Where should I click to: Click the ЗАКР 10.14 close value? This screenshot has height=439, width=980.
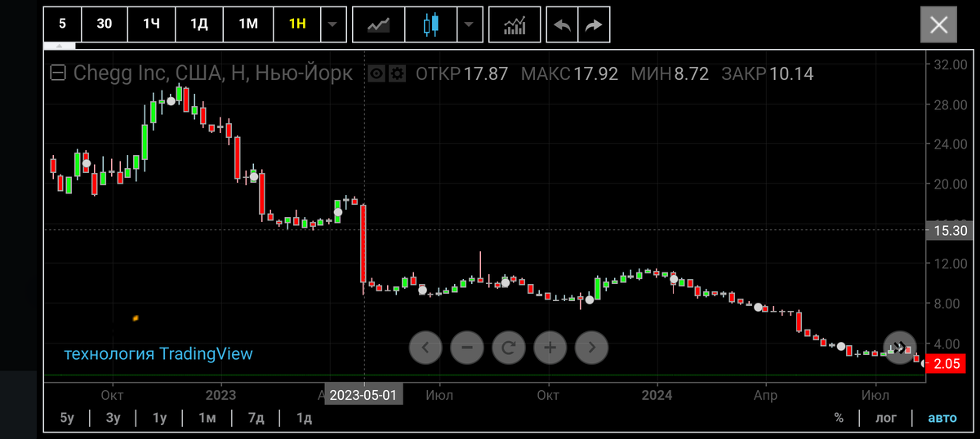click(768, 73)
